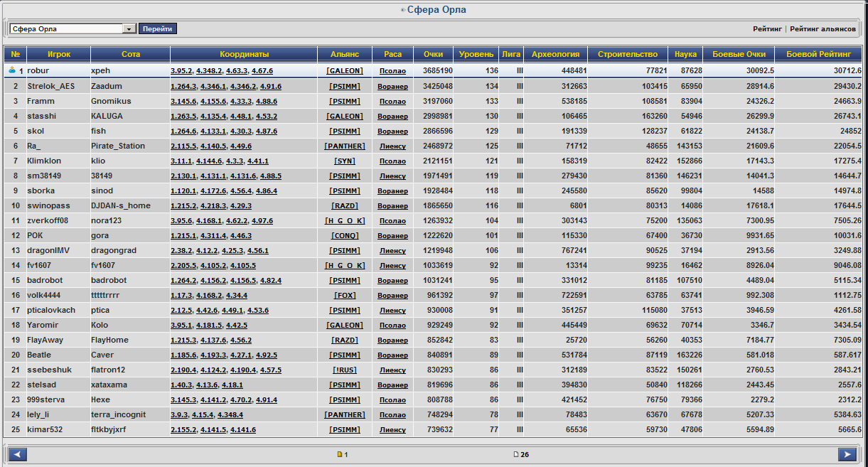This screenshot has height=467, width=868.
Task: Click the next page arrow button
Action: pyautogui.click(x=847, y=454)
